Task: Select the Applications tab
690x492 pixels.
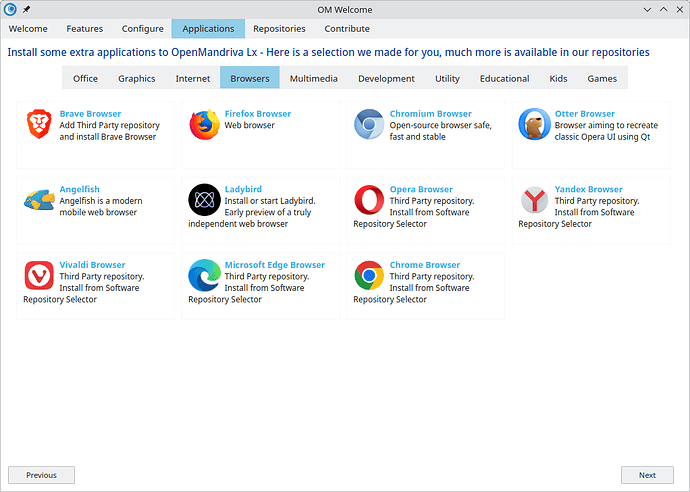Action: (x=208, y=29)
